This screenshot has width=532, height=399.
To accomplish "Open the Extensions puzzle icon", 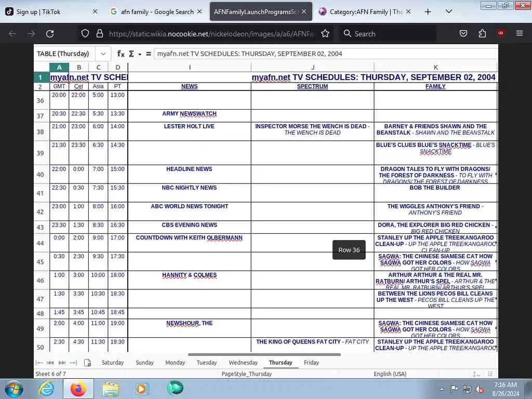I will 482,33.
